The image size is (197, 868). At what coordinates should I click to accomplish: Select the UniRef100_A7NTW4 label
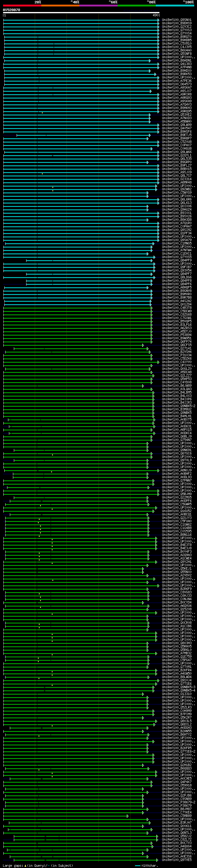(177, 250)
